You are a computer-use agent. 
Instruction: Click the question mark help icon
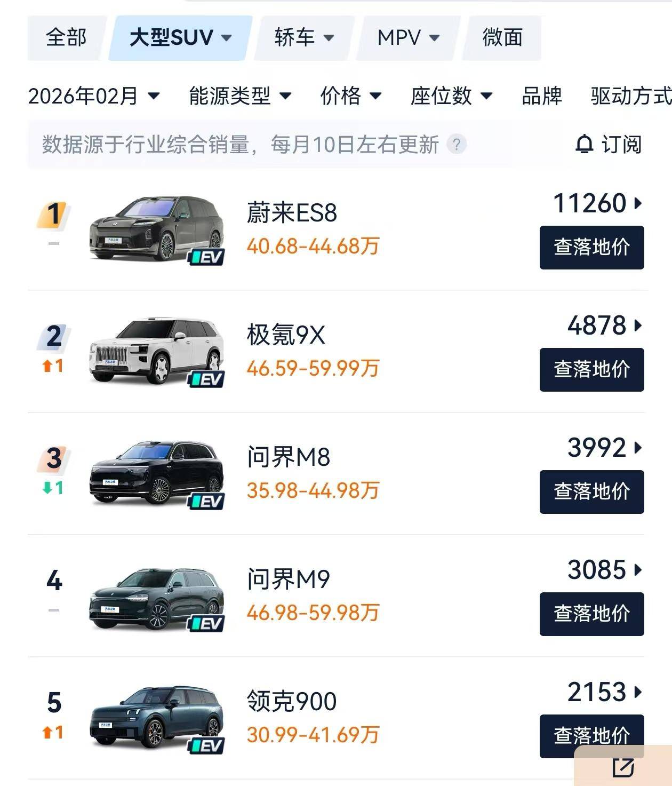(x=457, y=144)
